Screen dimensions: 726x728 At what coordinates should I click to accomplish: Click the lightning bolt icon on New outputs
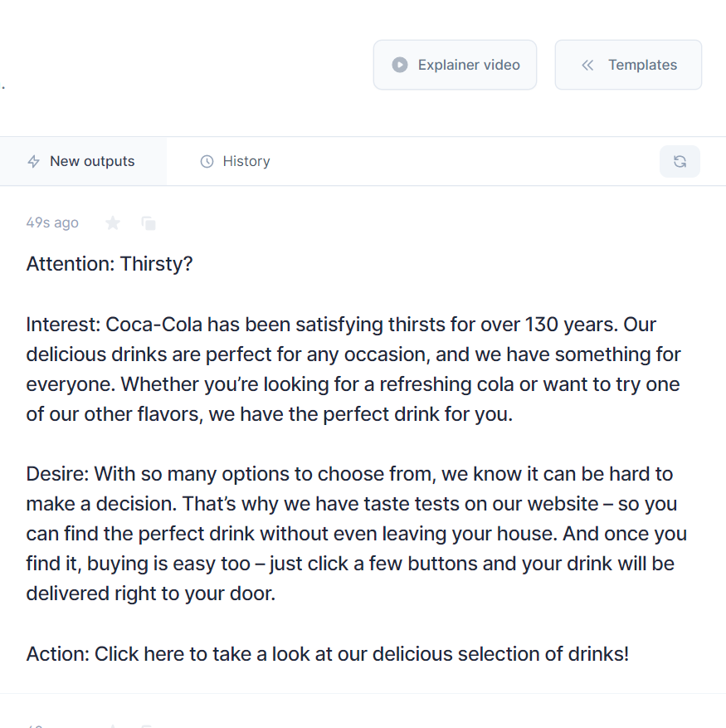[34, 162]
